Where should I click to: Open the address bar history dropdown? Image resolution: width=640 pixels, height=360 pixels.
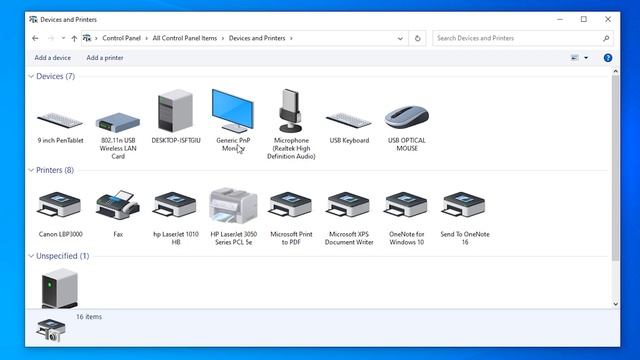click(400, 38)
